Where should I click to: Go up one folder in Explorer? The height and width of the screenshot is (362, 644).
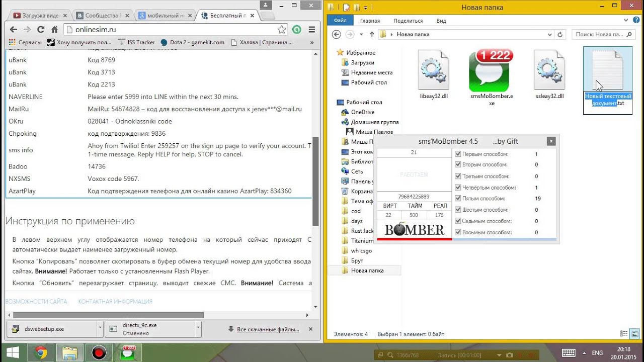click(x=372, y=35)
